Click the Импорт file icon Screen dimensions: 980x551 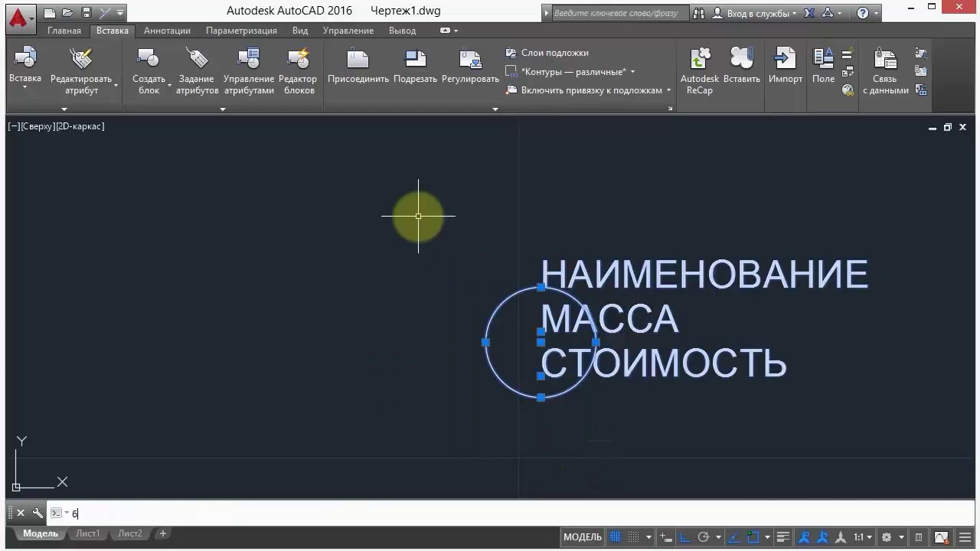click(786, 59)
